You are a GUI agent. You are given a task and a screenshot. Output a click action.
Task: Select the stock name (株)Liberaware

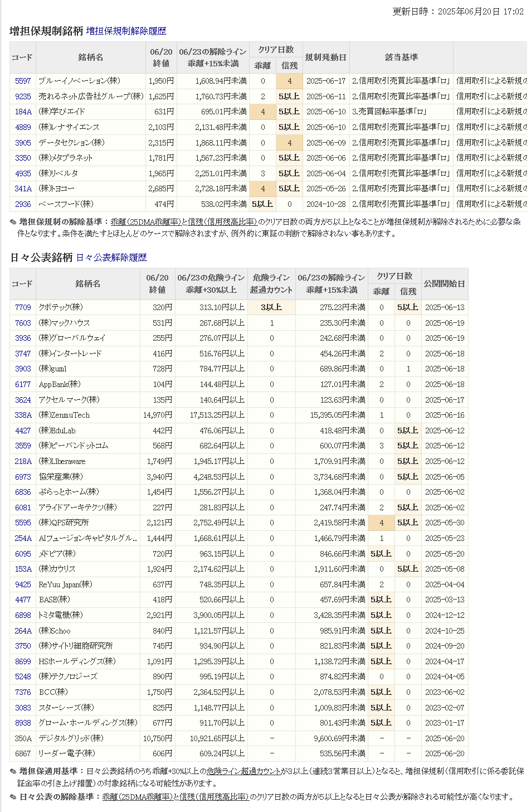point(63,461)
